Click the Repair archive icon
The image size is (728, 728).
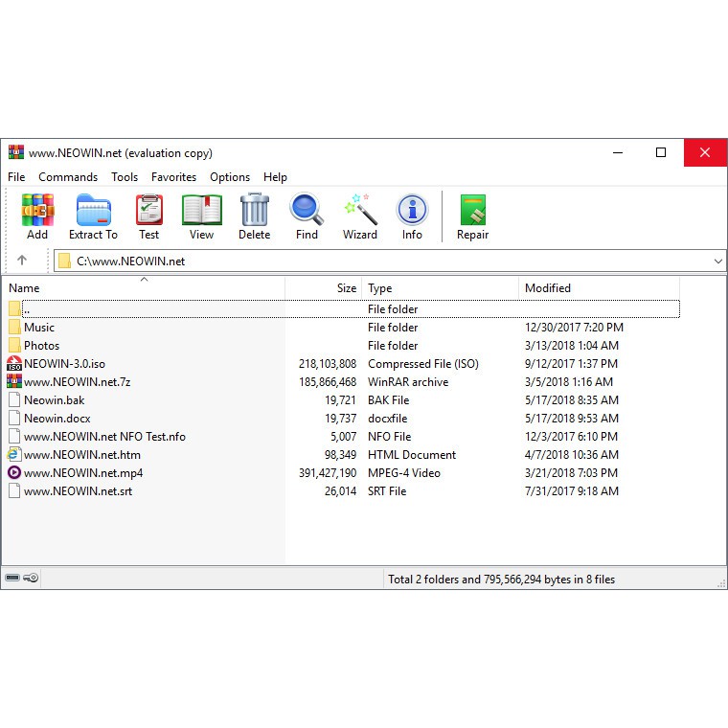pos(472,216)
